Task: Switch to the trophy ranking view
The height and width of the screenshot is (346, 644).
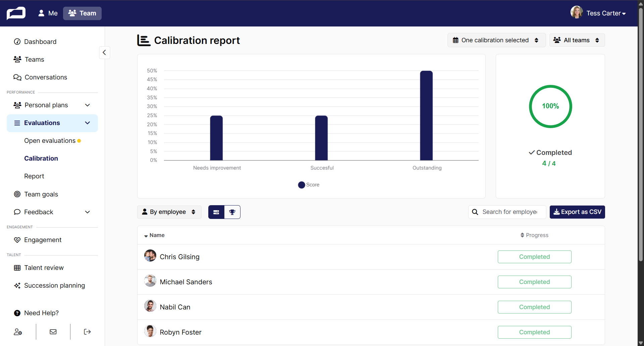Action: 232,212
